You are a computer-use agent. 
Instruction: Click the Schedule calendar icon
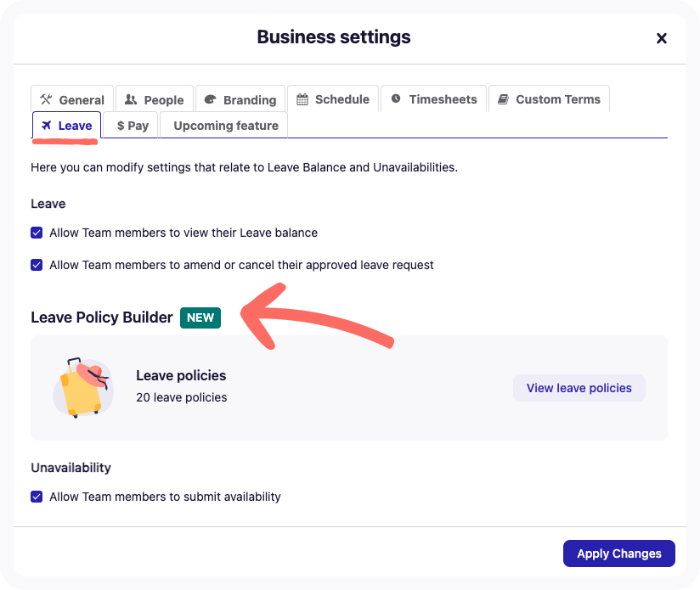302,99
